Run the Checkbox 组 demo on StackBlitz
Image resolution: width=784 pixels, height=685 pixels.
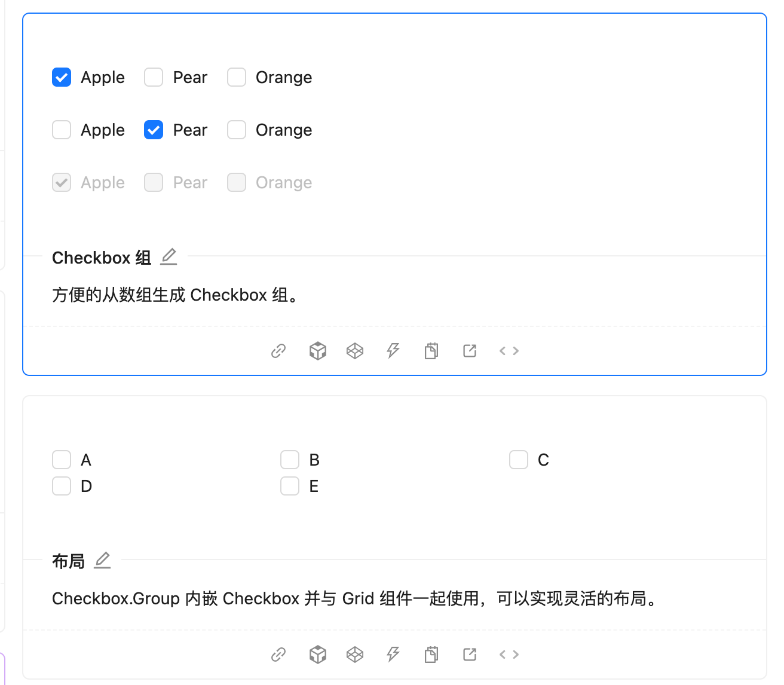(x=393, y=351)
